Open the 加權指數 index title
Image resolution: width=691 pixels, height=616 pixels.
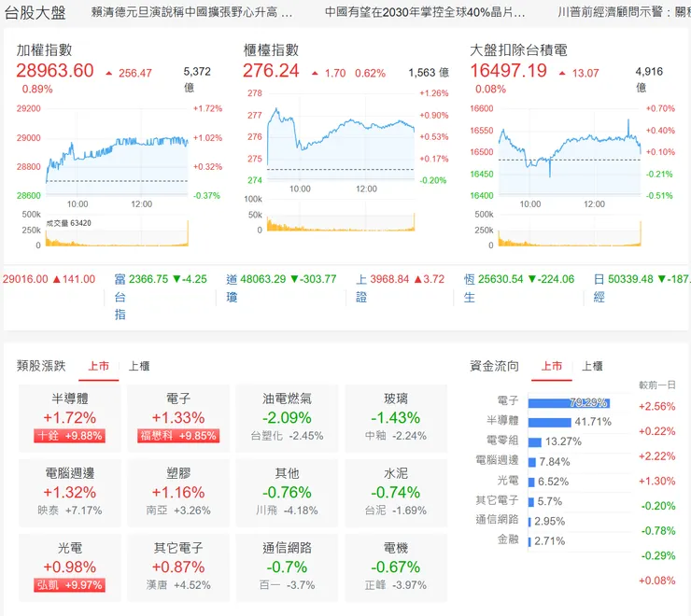click(x=44, y=49)
